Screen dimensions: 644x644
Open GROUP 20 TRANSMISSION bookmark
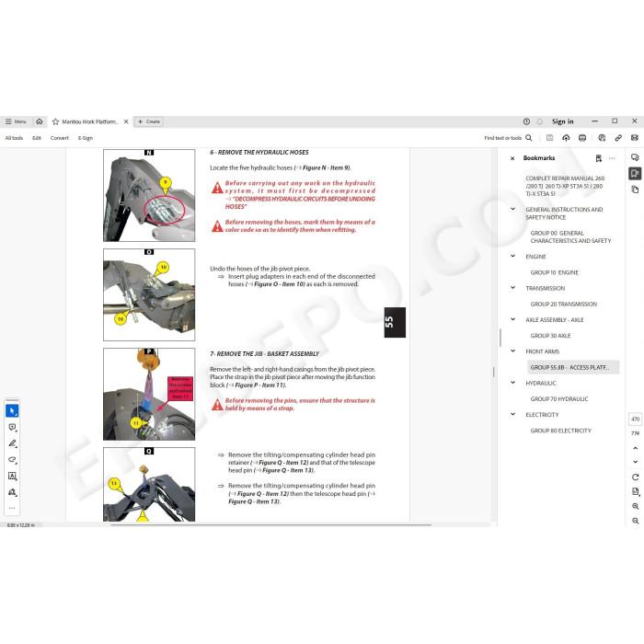pyautogui.click(x=563, y=305)
